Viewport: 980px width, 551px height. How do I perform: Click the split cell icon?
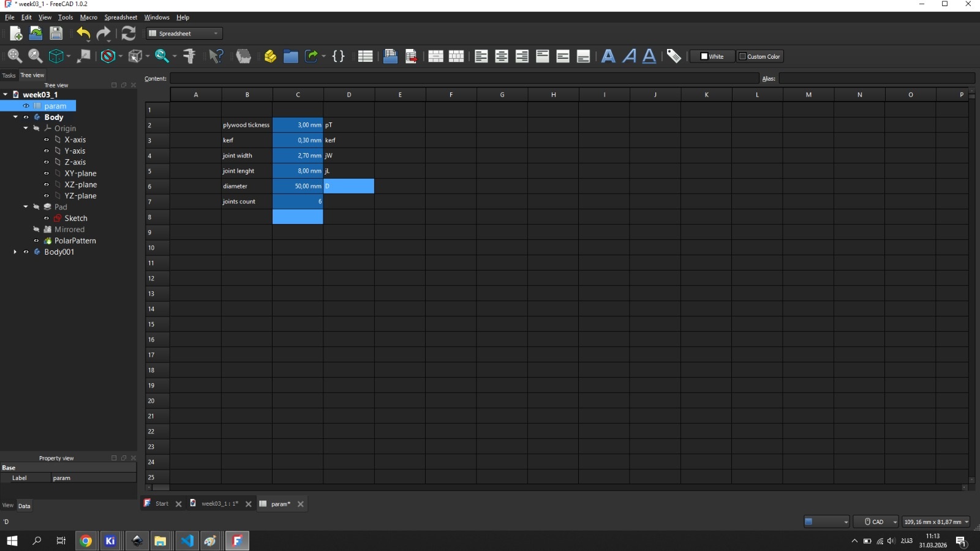point(456,56)
